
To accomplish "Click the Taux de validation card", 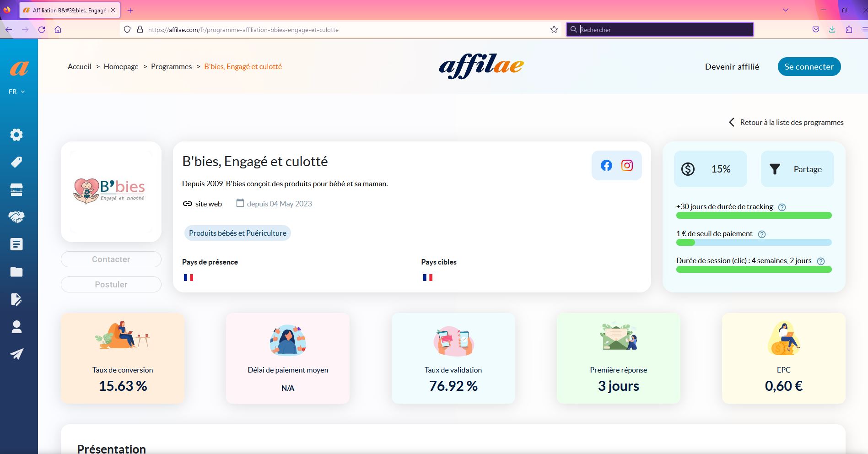I will click(x=453, y=358).
